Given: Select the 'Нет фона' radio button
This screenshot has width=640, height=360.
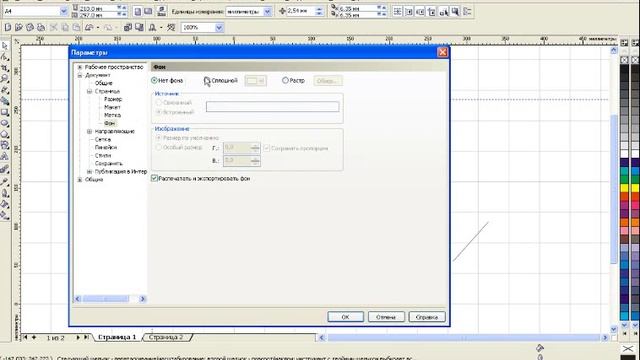Looking at the screenshot, I should click(x=154, y=80).
